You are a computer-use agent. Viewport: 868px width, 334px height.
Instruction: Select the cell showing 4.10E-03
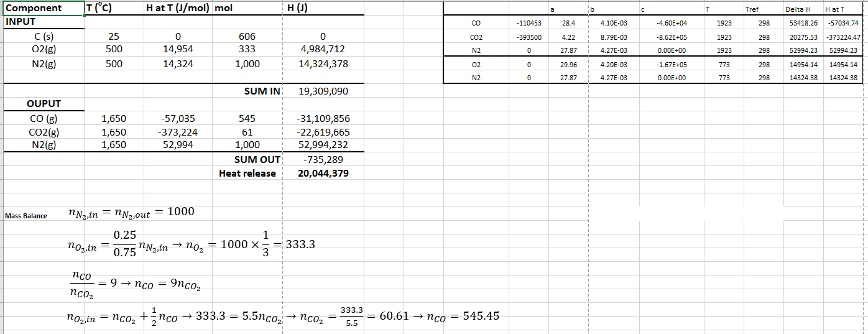coord(614,23)
